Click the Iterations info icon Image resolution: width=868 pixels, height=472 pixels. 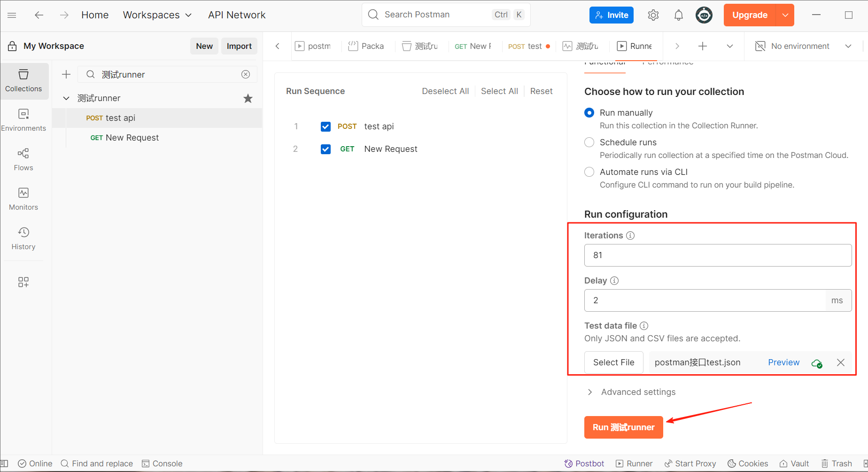pyautogui.click(x=630, y=236)
